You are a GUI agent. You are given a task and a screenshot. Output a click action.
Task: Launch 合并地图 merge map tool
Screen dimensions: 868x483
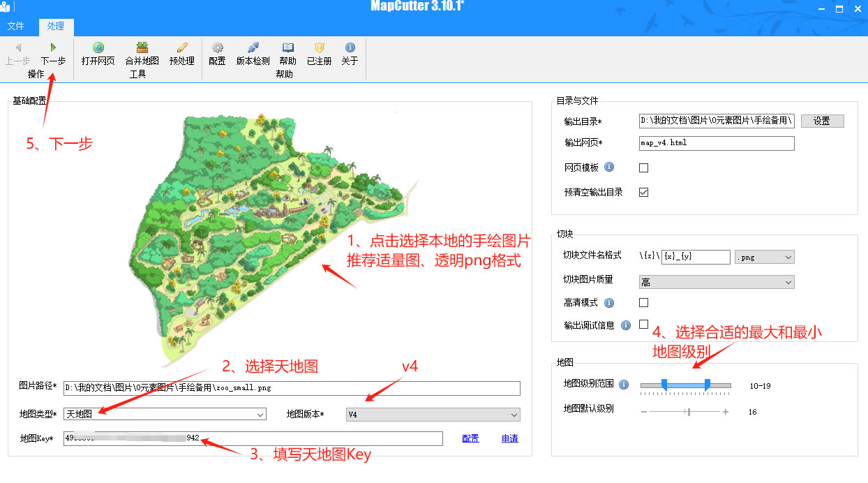(142, 54)
